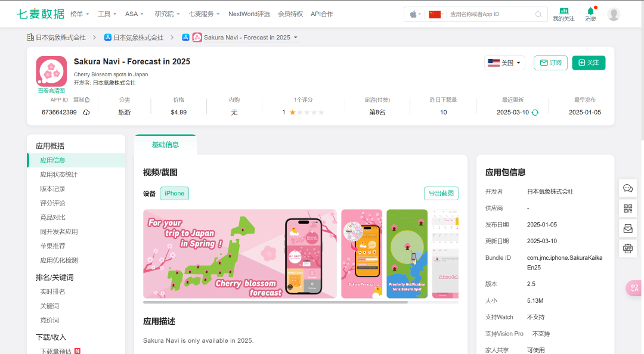The height and width of the screenshot is (354, 644).
Task: Open the 工具 dropdown menu
Action: pos(107,14)
